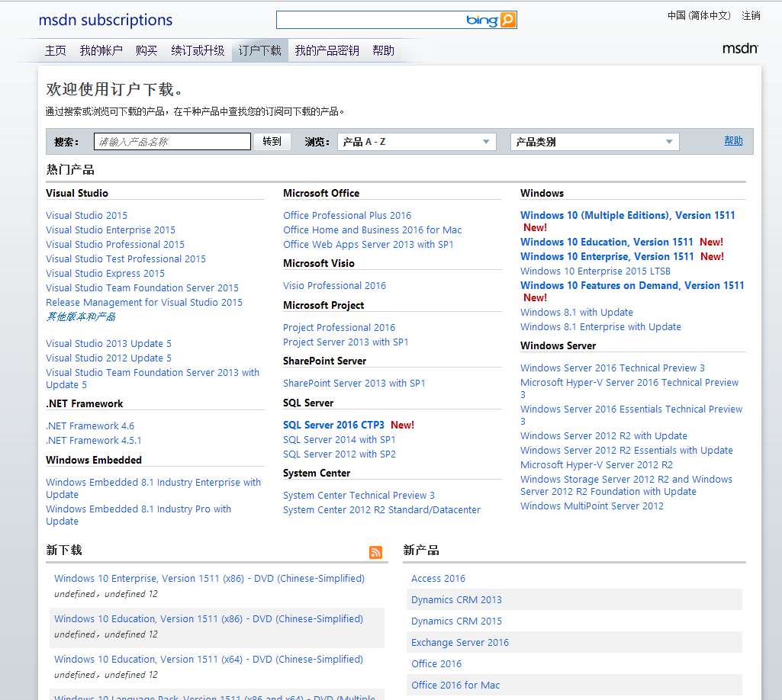Open SQL Server 2016 CTP3 link
Viewport: 782px width, 700px height.
tap(333, 425)
